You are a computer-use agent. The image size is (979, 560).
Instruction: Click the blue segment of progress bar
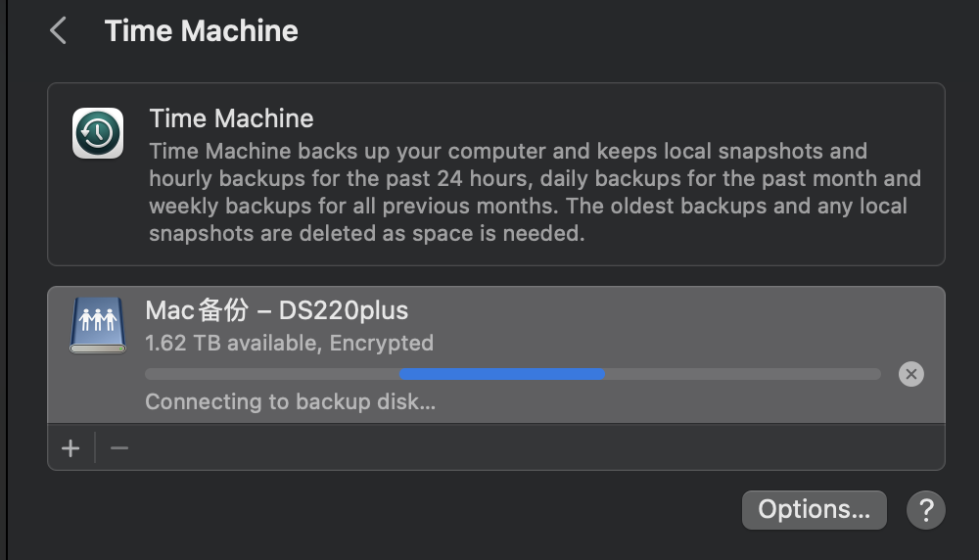click(501, 374)
